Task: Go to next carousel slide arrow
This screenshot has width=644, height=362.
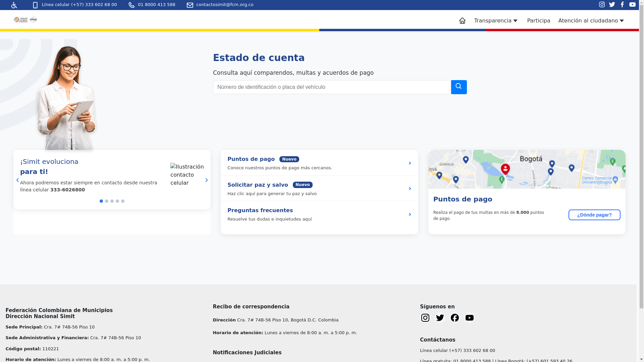Action: coord(207,180)
